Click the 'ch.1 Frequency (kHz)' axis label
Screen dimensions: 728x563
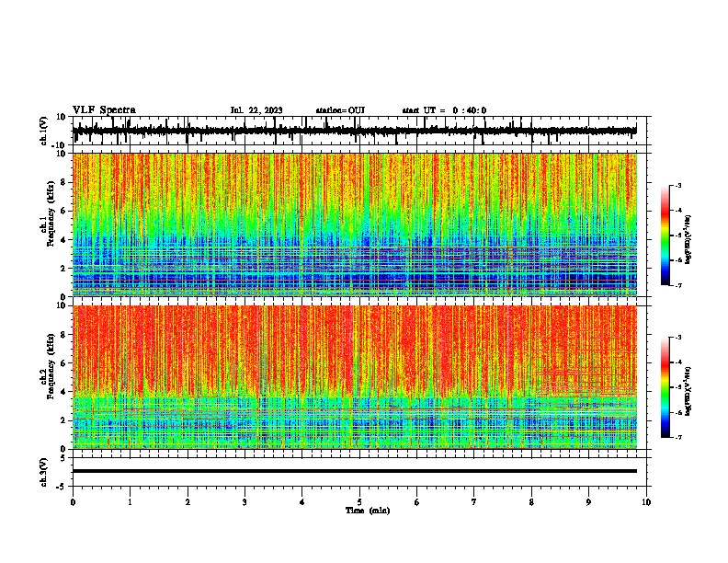(x=48, y=212)
